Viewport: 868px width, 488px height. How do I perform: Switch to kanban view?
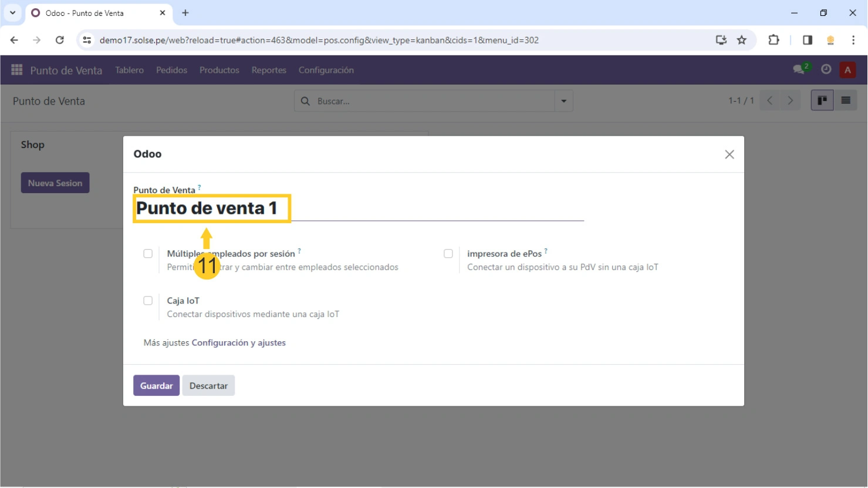[822, 100]
